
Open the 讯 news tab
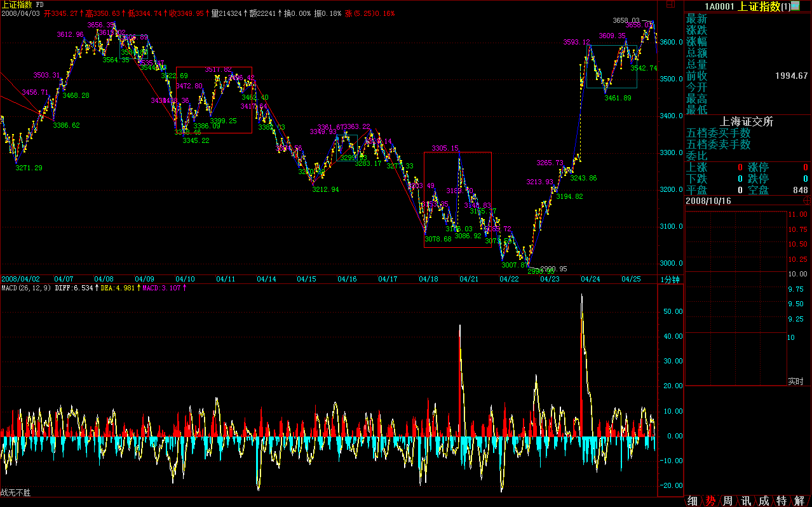(x=746, y=501)
